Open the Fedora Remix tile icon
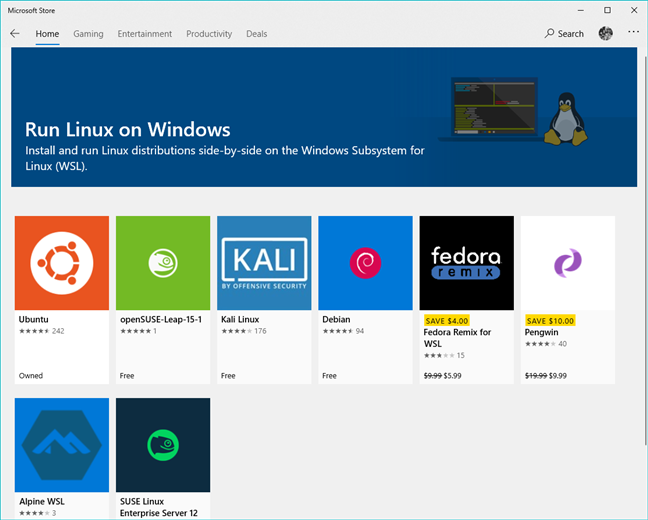The width and height of the screenshot is (648, 520). pyautogui.click(x=467, y=263)
